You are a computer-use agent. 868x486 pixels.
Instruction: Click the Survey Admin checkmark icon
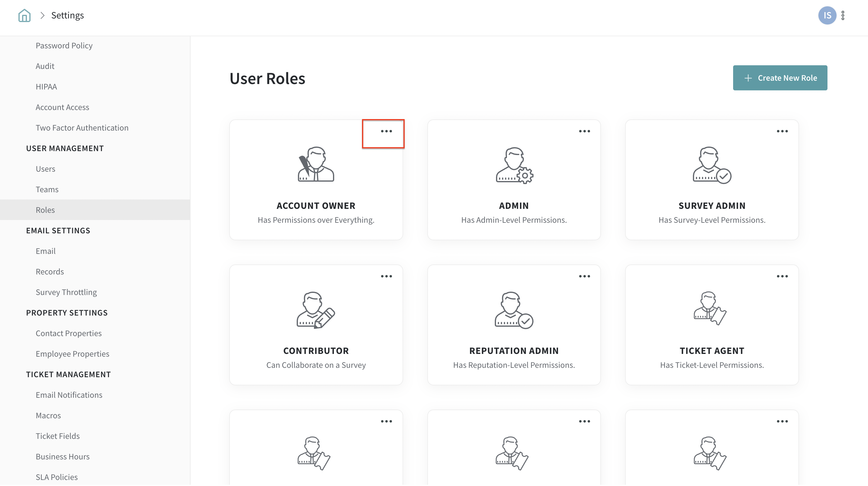(x=712, y=165)
